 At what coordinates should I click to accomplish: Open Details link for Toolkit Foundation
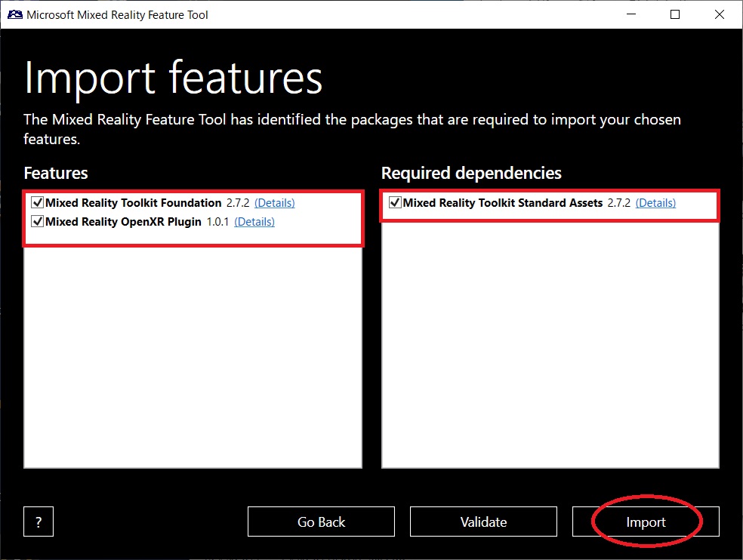(274, 203)
